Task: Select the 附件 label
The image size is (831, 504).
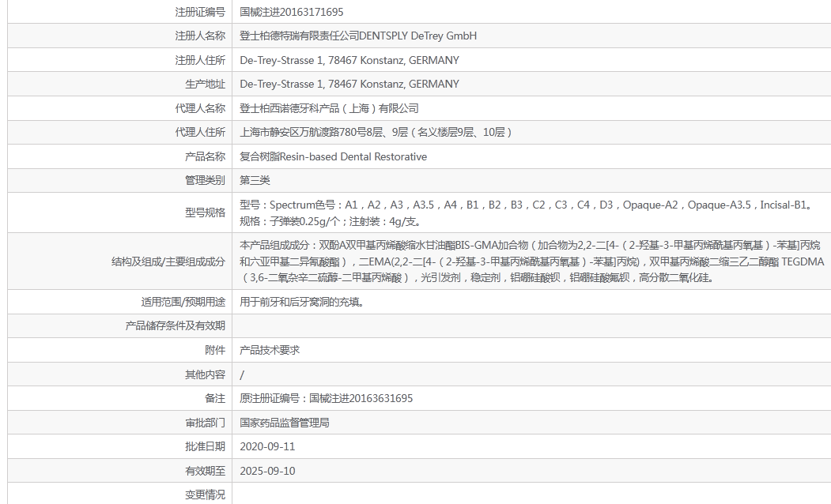Action: pos(215,350)
